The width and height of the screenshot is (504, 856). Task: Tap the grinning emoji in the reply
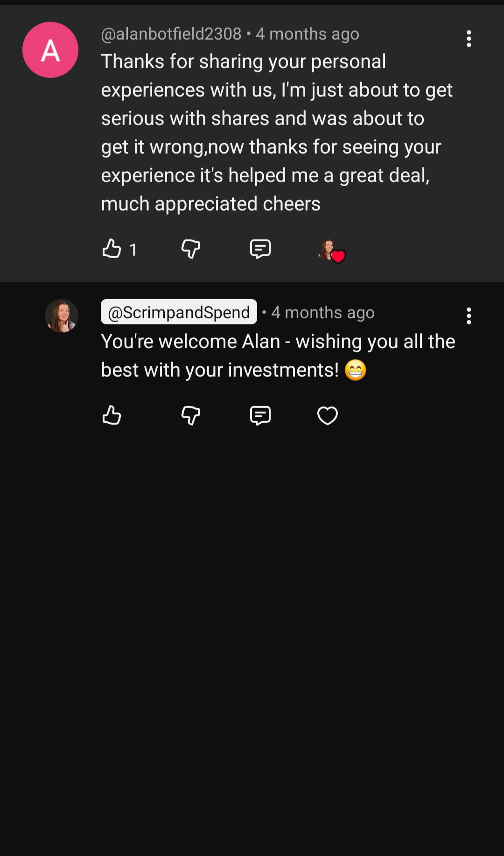(356, 371)
